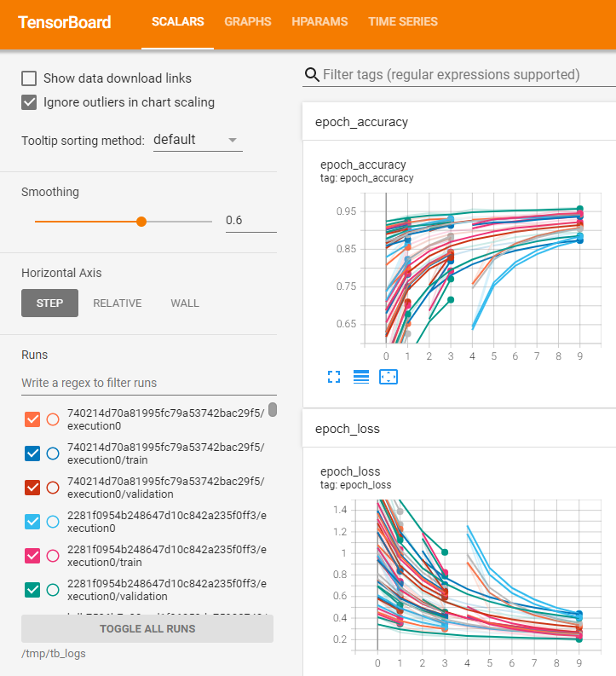Fit domain to data on epoch_accuracy chart
Viewport: 616px width, 676px height.
(x=389, y=377)
